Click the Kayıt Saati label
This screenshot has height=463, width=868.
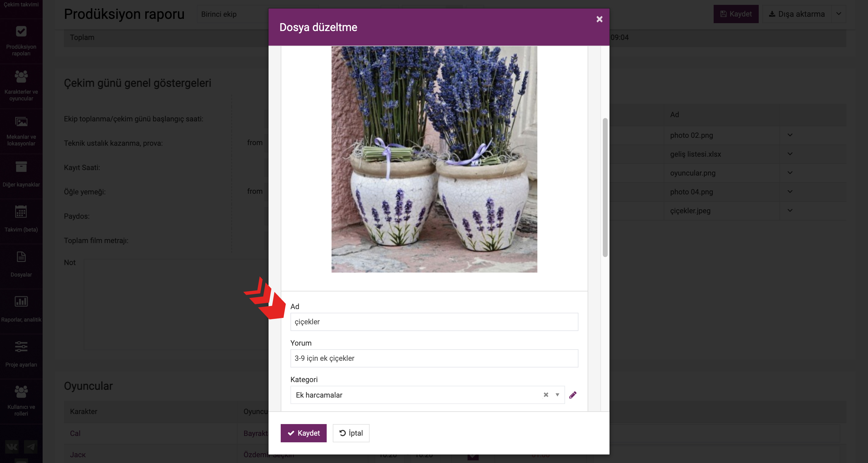click(x=82, y=167)
